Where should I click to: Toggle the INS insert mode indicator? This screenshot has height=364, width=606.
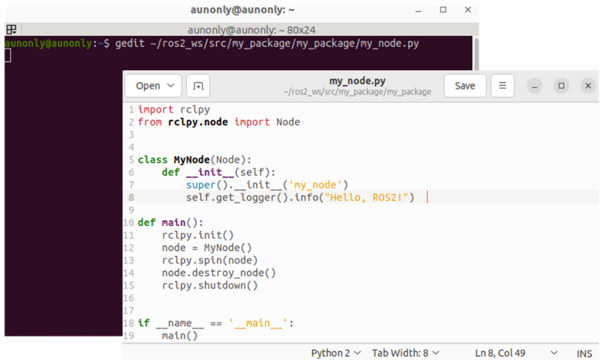584,353
